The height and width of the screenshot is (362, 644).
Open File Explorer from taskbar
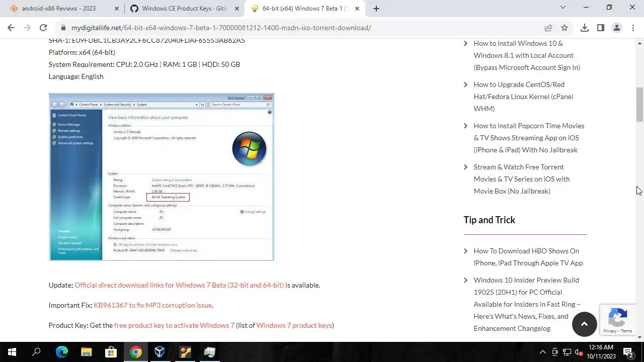pos(86,352)
